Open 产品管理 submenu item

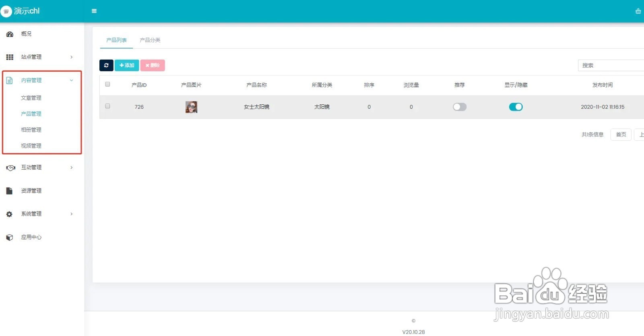(x=31, y=114)
